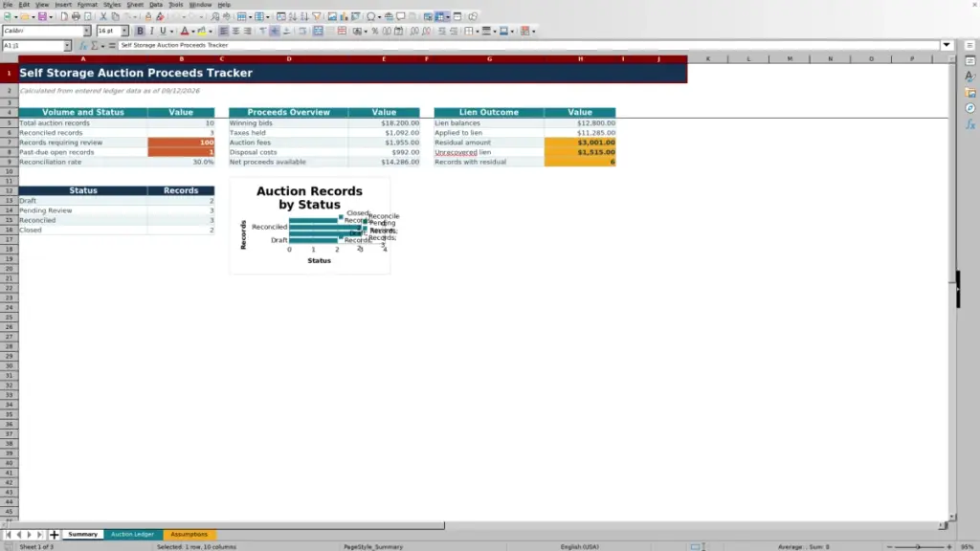Expand the formula bar with the arrow
The height and width of the screenshot is (551, 980).
947,46
